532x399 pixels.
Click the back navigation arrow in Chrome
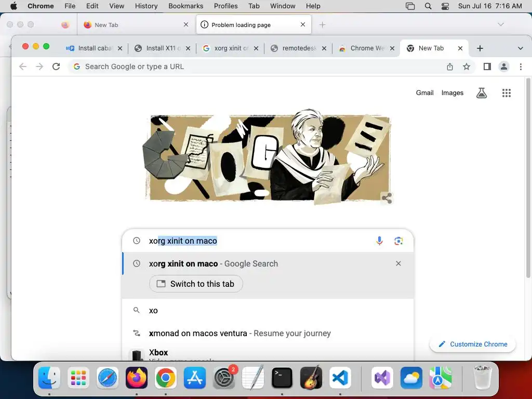pos(23,66)
